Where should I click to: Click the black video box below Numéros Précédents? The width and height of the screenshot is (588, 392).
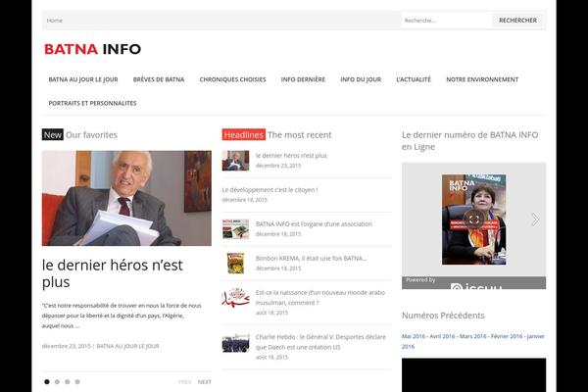(473, 375)
